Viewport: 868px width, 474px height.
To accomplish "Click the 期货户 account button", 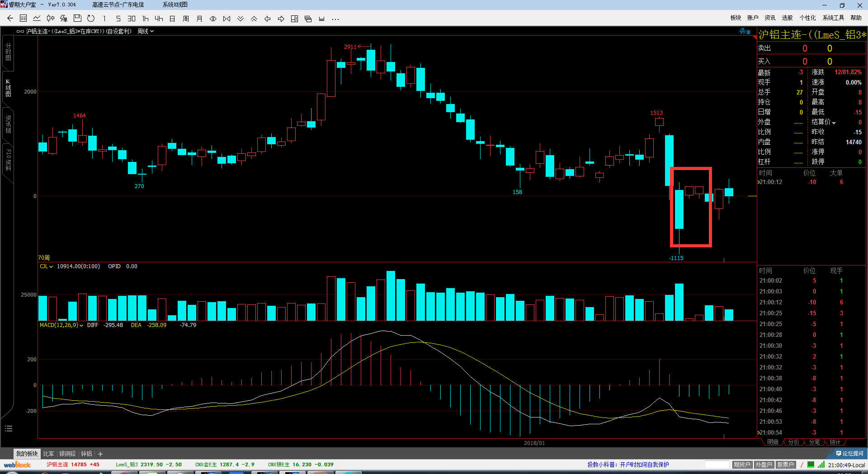I will (x=742, y=465).
